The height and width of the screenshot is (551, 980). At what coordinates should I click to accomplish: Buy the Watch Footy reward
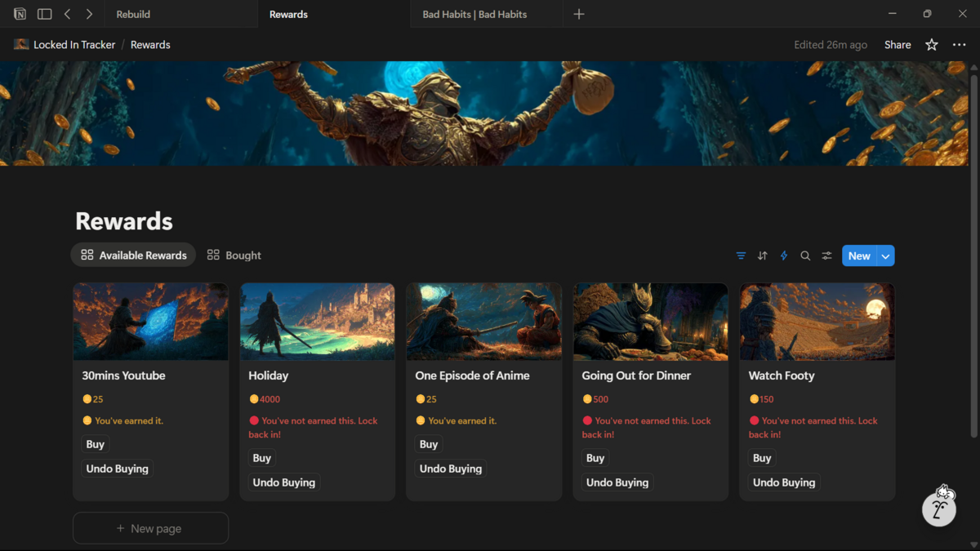[762, 458]
